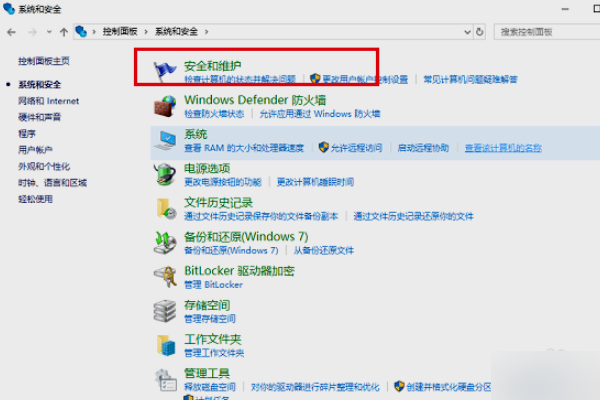Select 网络和 Internet in the sidebar
Image resolution: width=600 pixels, height=400 pixels.
(49, 101)
